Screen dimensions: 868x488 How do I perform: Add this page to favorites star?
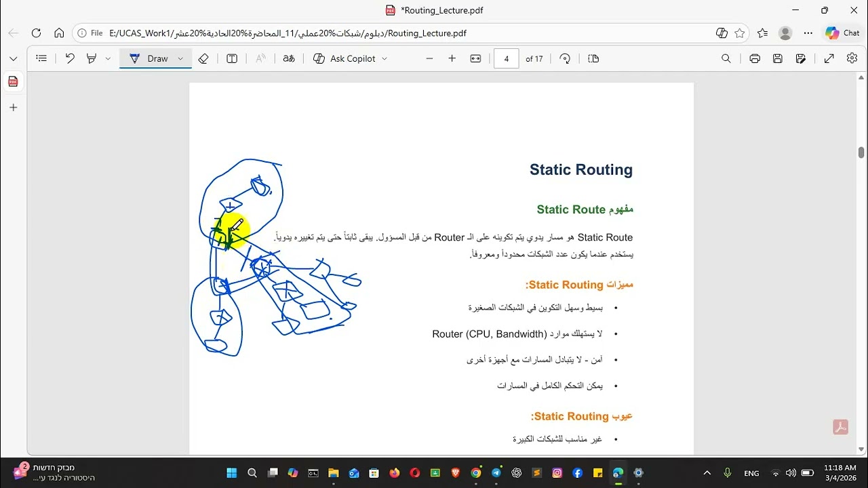coord(740,33)
